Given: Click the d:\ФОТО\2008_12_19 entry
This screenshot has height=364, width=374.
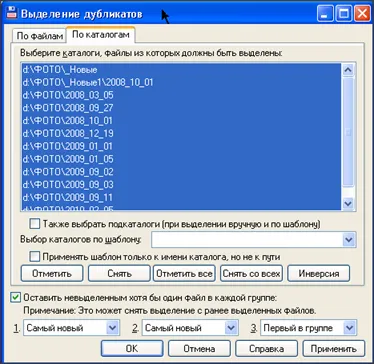Looking at the screenshot, I should click(x=182, y=134).
